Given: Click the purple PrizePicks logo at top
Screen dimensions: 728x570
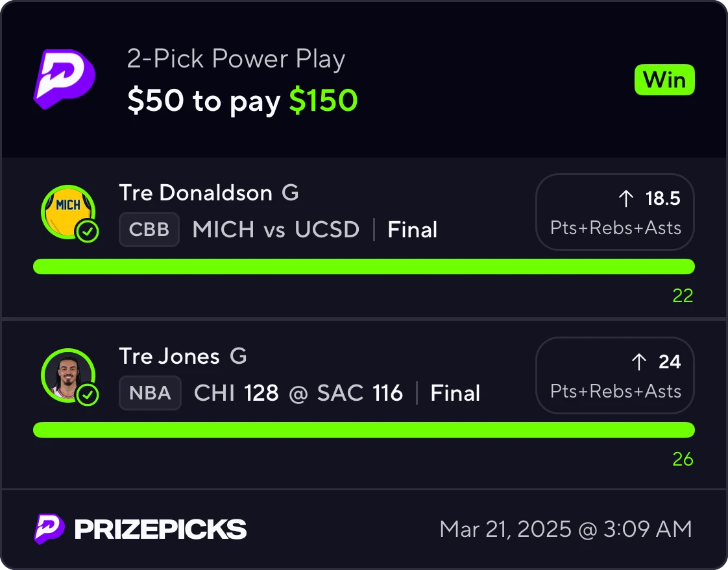Looking at the screenshot, I should tap(64, 79).
